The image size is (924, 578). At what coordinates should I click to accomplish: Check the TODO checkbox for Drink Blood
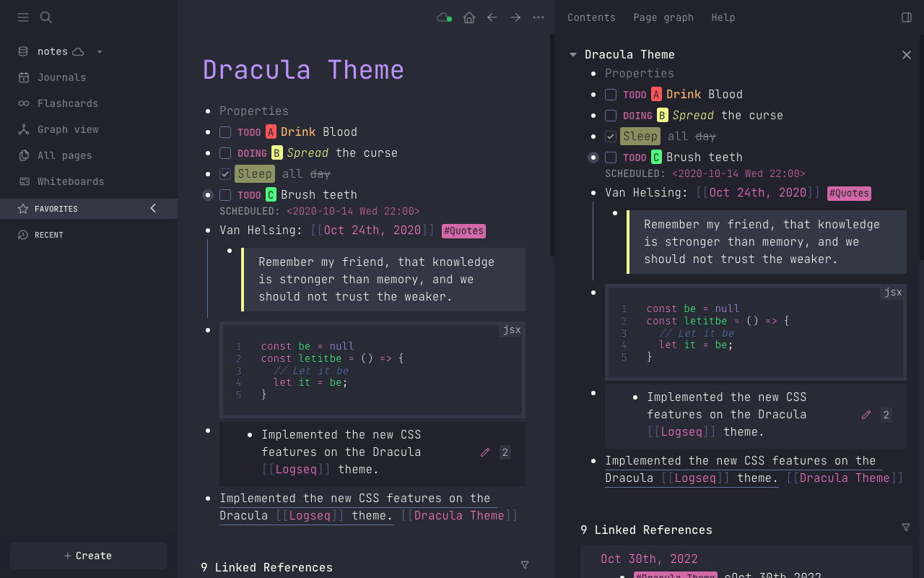(225, 132)
